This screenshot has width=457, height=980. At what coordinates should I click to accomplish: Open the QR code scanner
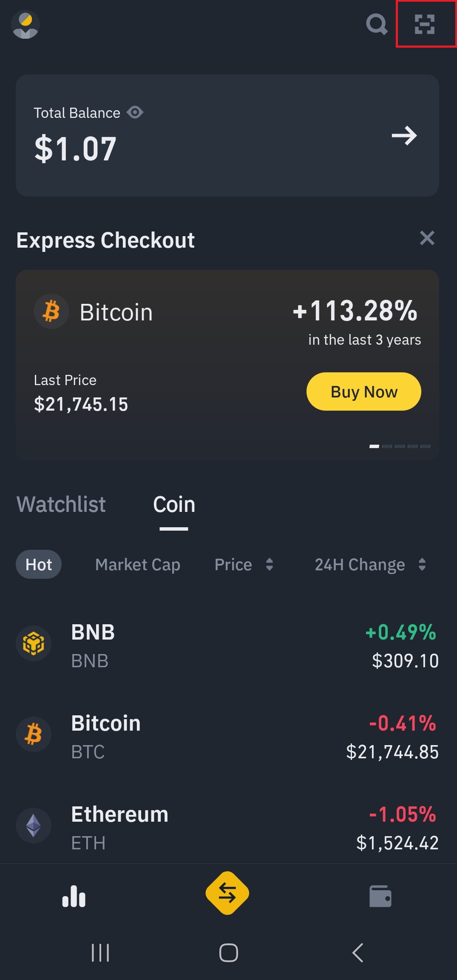pyautogui.click(x=425, y=24)
